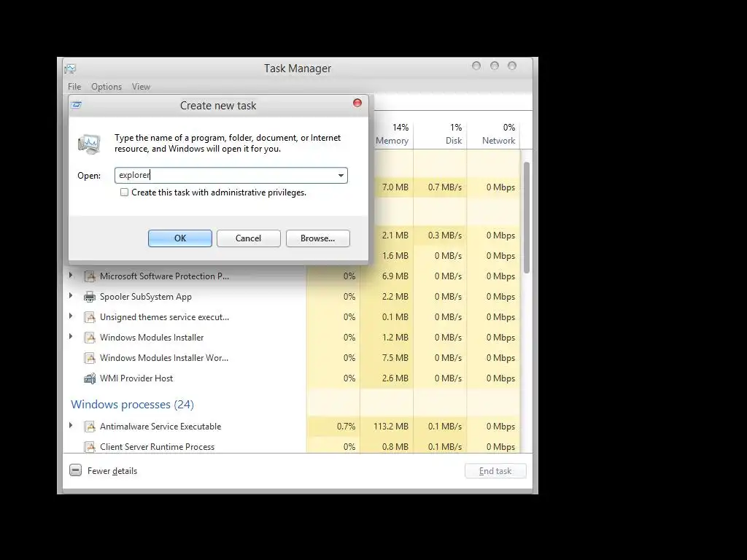Expand Unsigned themes service row
The image size is (747, 560).
[71, 316]
